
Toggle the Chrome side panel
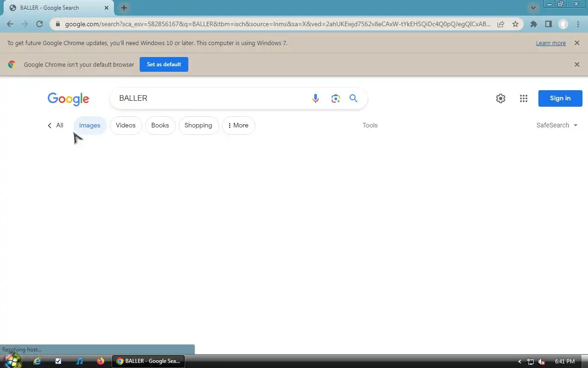[548, 24]
